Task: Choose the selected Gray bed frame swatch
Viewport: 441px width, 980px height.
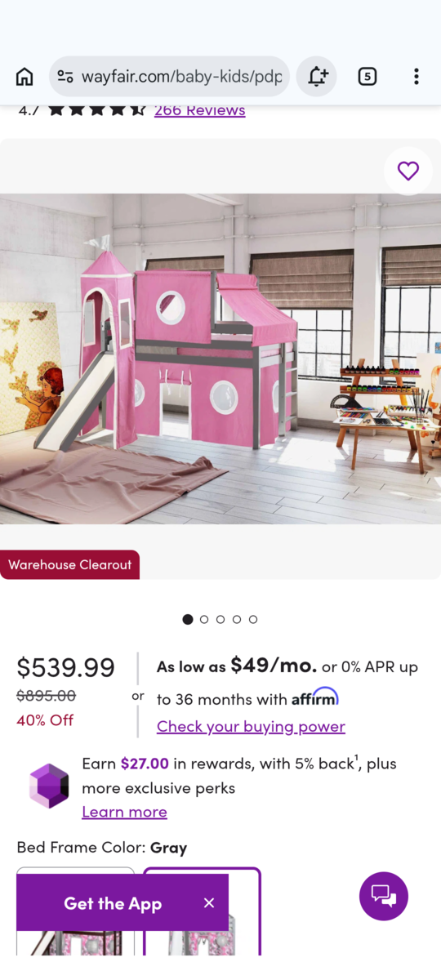Action: point(202,911)
